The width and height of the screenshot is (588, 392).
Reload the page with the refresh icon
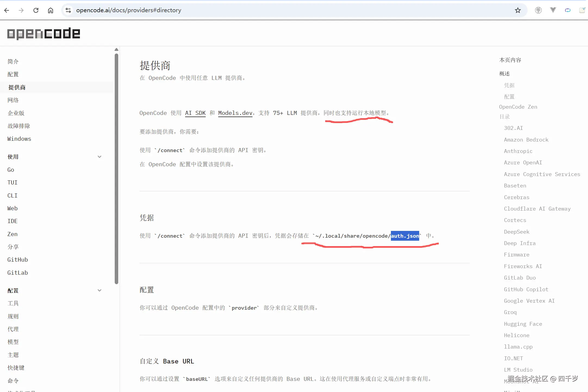pos(36,10)
